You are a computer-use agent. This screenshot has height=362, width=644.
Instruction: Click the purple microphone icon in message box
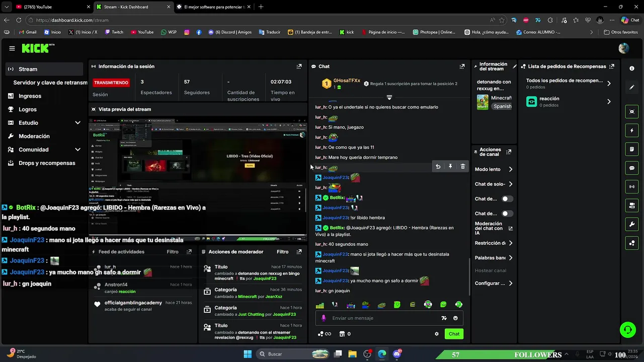click(x=324, y=318)
